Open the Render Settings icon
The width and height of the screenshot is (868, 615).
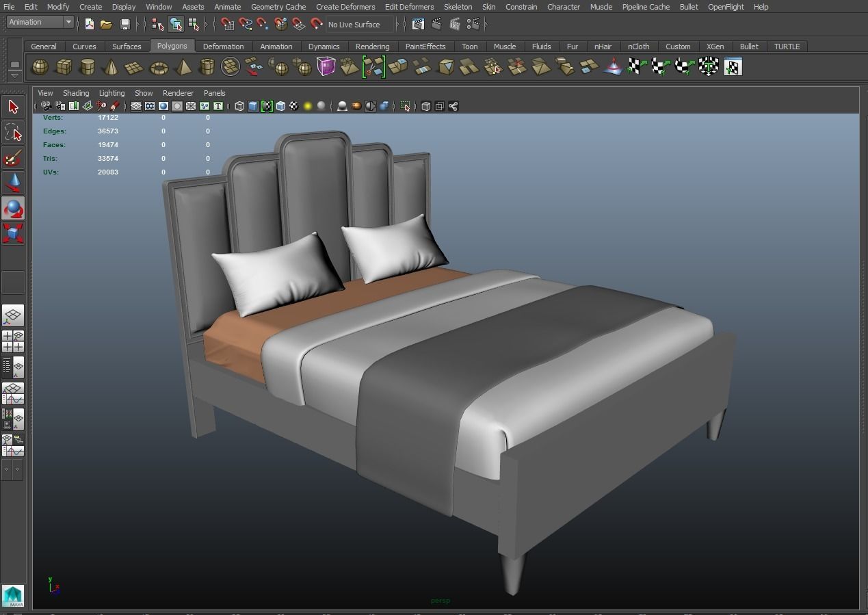click(x=472, y=25)
